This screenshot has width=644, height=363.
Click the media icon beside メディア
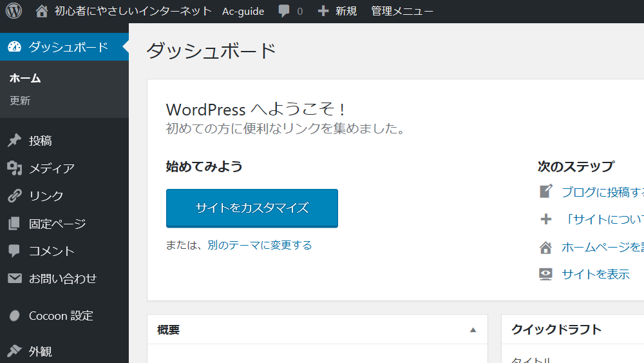tap(14, 168)
